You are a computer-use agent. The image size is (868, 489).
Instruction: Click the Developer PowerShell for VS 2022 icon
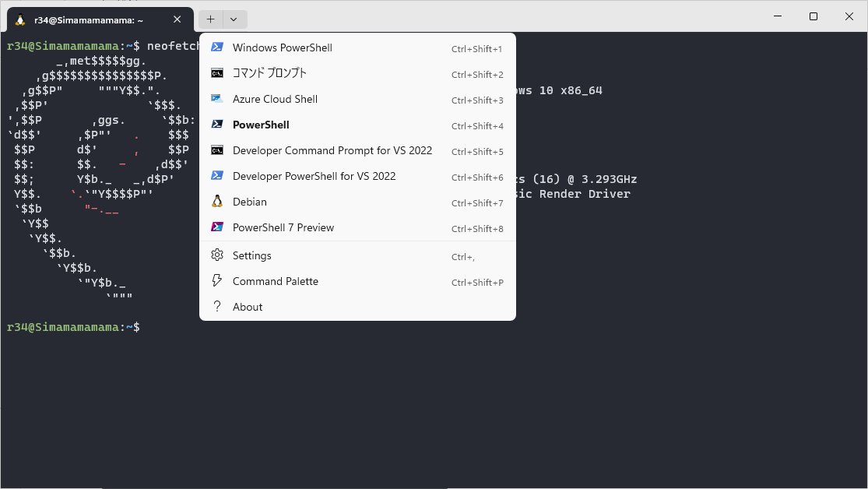[217, 175]
